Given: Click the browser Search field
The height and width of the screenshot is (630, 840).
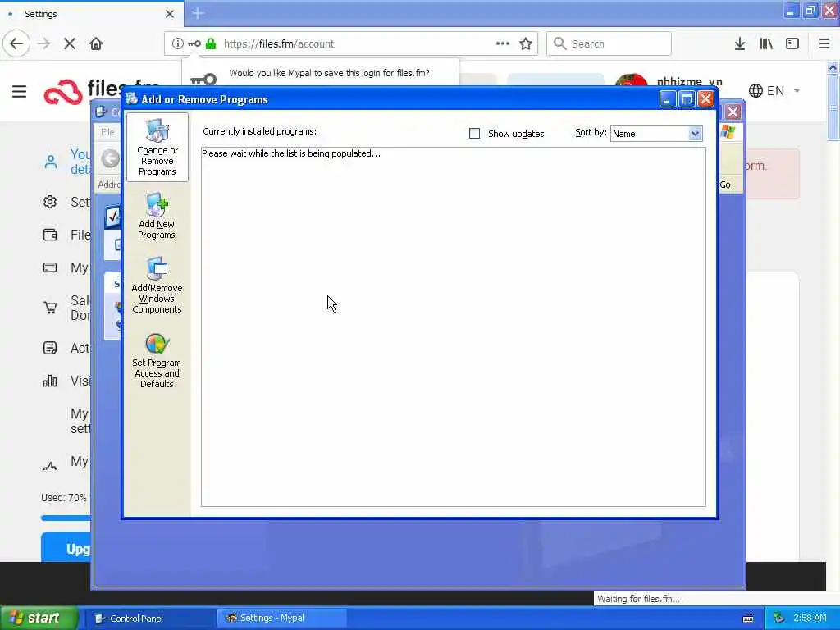Looking at the screenshot, I should [x=609, y=44].
